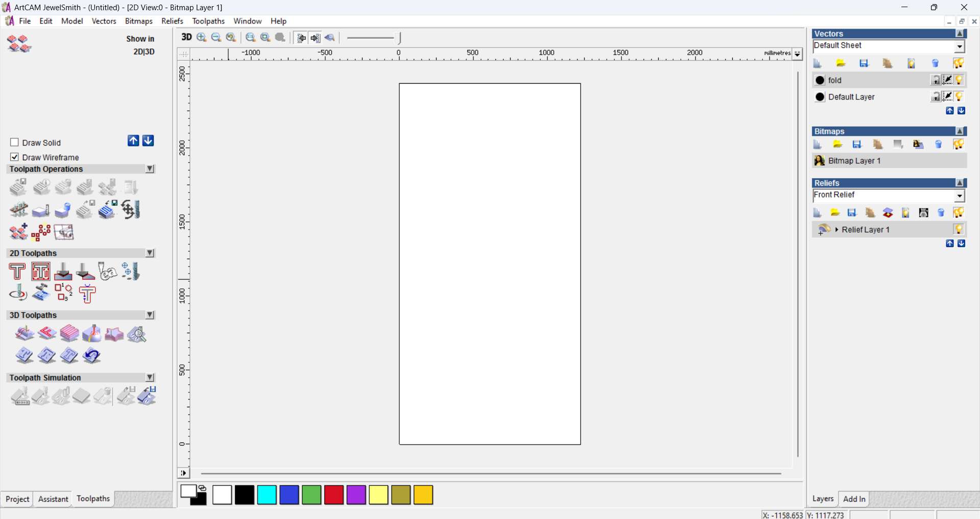Open vector file via yellow folder in Vectors
This screenshot has height=519, width=980.
pyautogui.click(x=841, y=63)
